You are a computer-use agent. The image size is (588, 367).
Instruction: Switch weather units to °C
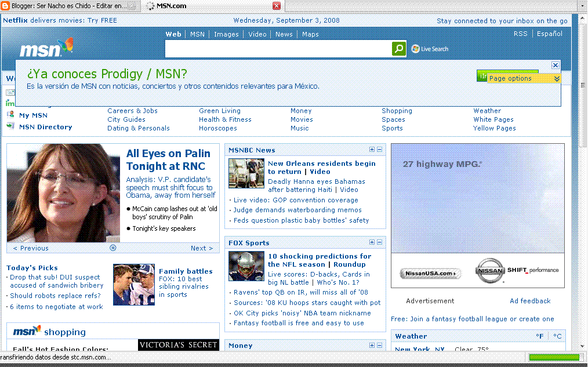pos(557,336)
